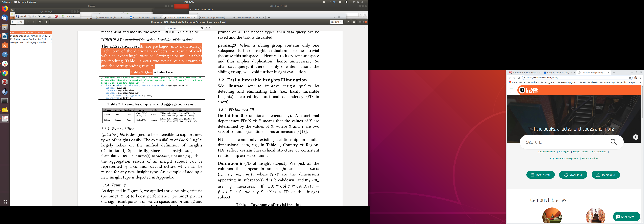Play the library hero banner video
644x224 pixels.
(x=636, y=137)
